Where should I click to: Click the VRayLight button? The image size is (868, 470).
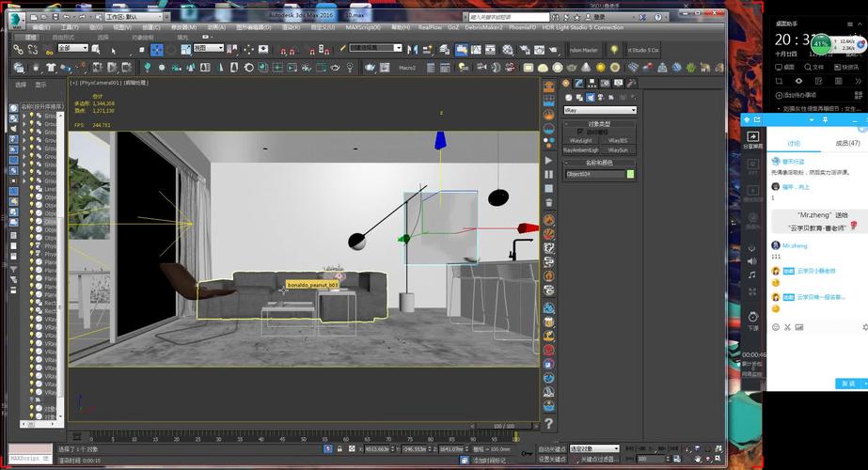pyautogui.click(x=580, y=141)
